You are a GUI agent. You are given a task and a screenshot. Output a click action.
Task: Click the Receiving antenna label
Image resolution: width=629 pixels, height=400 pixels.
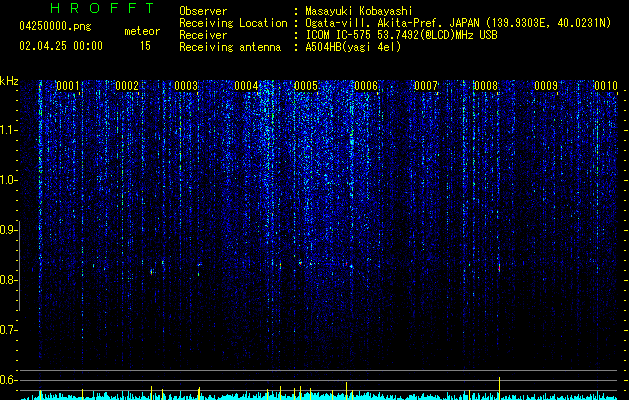(x=230, y=47)
